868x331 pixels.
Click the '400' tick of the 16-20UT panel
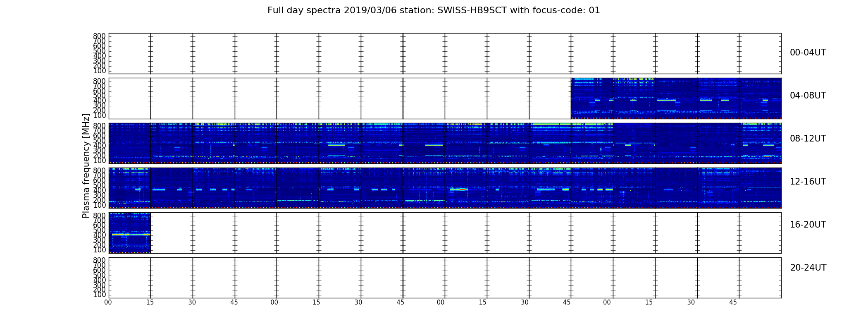coord(99,235)
